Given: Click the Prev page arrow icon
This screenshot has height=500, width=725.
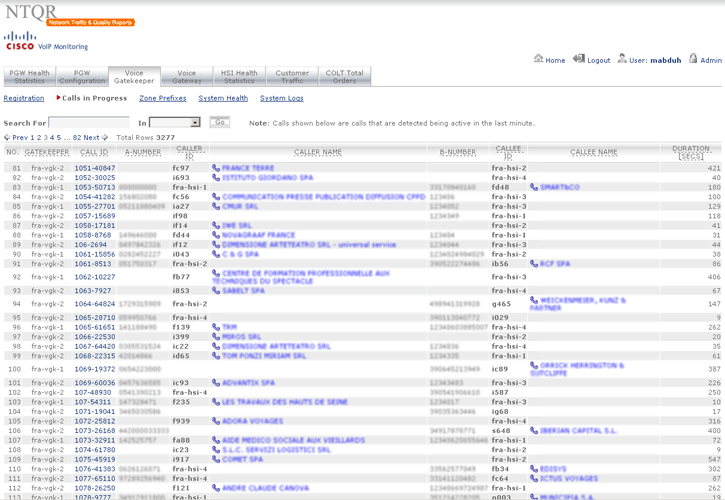Looking at the screenshot, I should (x=7, y=138).
